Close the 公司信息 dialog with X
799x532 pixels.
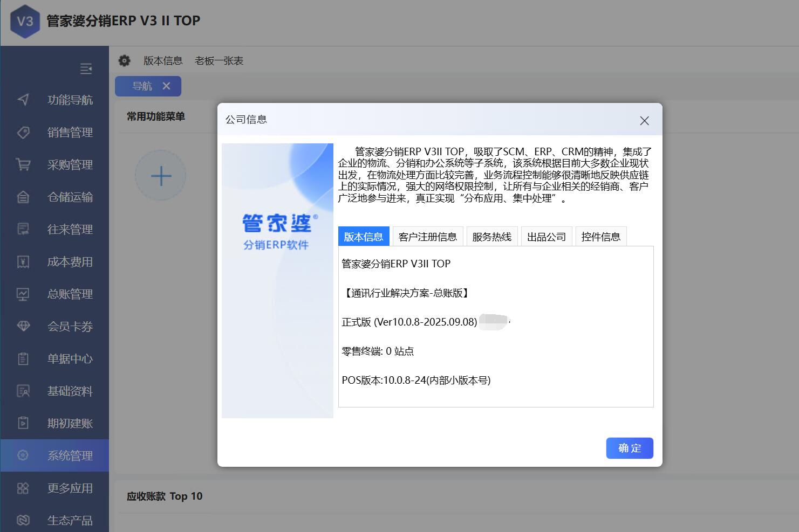[644, 121]
